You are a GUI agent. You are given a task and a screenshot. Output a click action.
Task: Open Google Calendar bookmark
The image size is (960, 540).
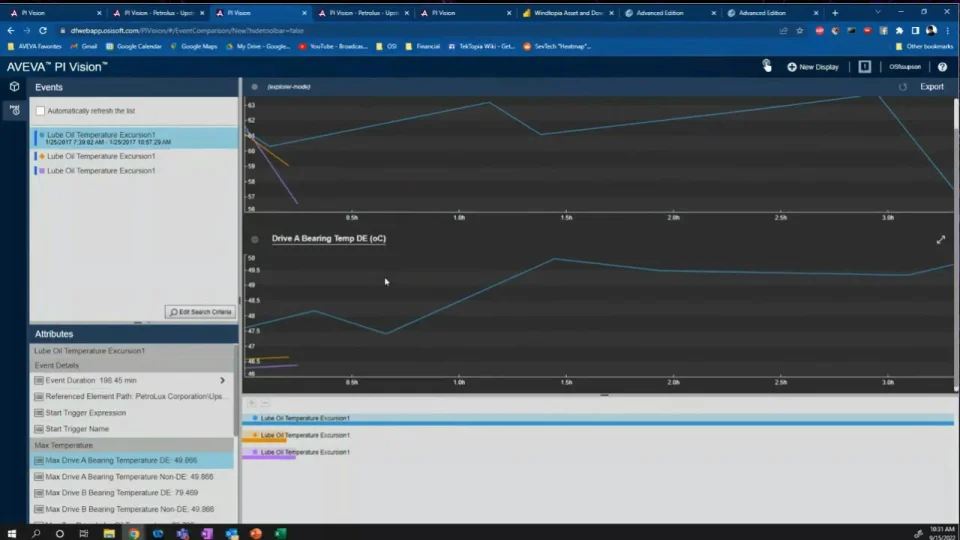[x=133, y=46]
